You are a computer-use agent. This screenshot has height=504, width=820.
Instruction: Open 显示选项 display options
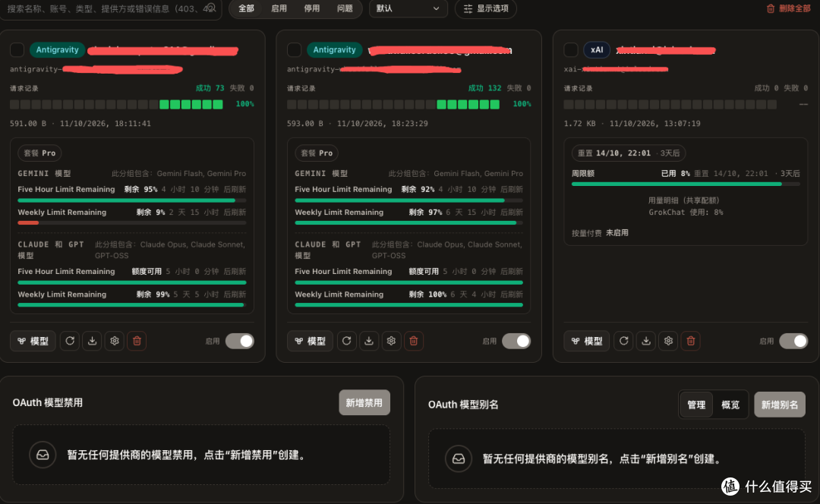coord(486,8)
